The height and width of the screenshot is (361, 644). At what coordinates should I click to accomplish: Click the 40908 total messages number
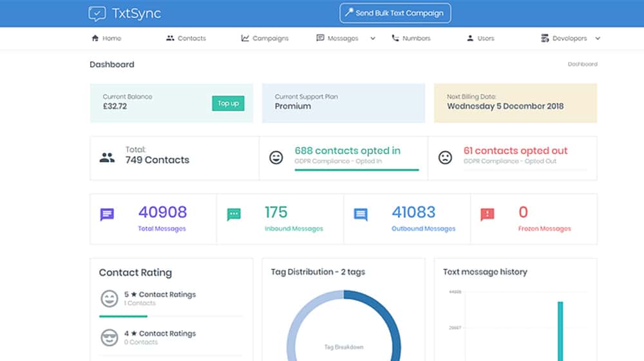coord(163,212)
